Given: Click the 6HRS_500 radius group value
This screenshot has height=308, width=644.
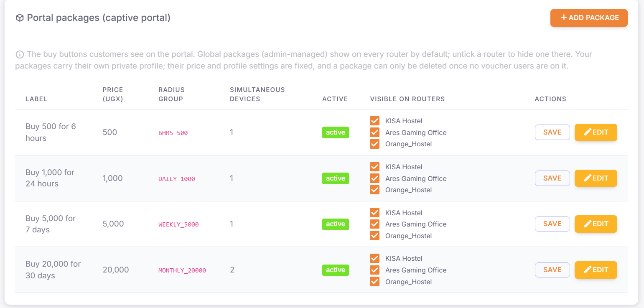Looking at the screenshot, I should point(173,133).
